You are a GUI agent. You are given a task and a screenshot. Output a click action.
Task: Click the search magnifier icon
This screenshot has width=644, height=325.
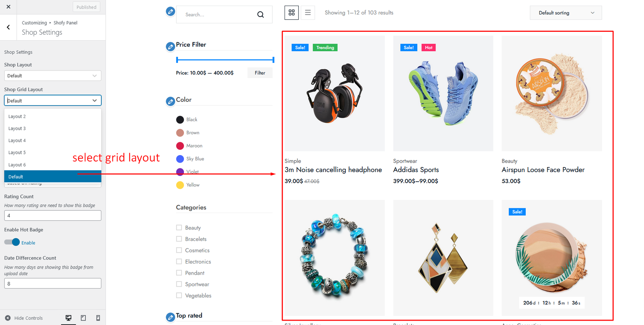point(260,15)
